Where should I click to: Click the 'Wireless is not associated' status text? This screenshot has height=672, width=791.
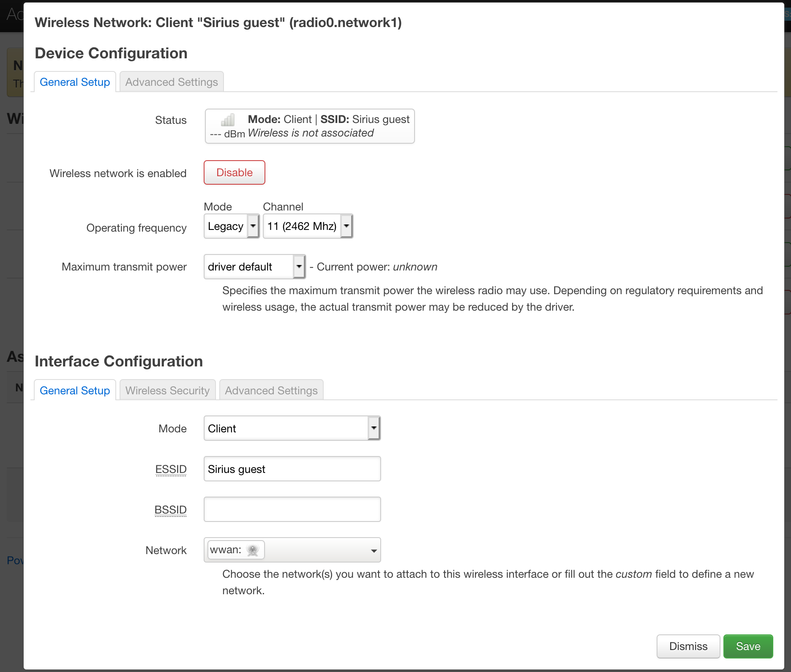pos(311,133)
